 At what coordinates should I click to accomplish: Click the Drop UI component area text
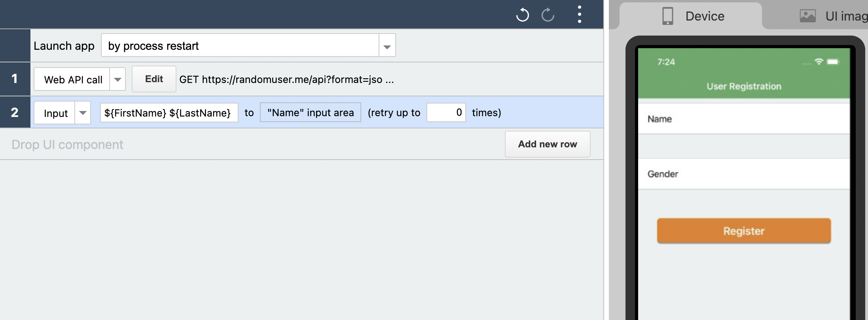click(67, 145)
